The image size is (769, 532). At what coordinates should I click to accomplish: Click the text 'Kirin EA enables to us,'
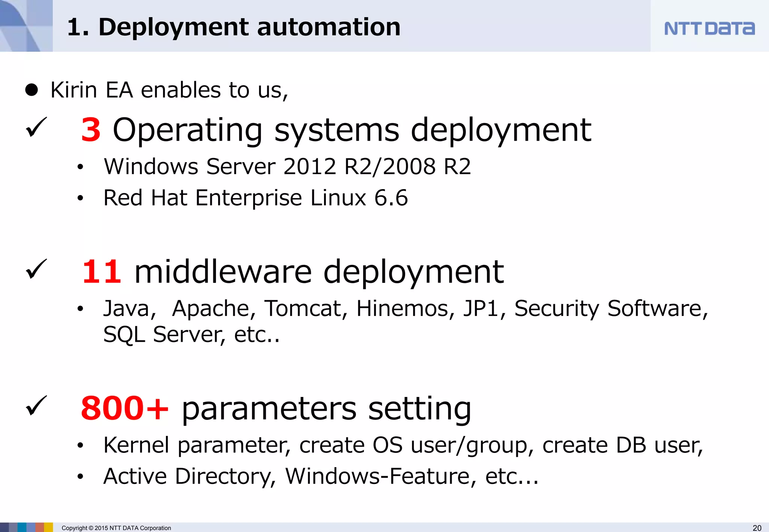[x=169, y=90]
